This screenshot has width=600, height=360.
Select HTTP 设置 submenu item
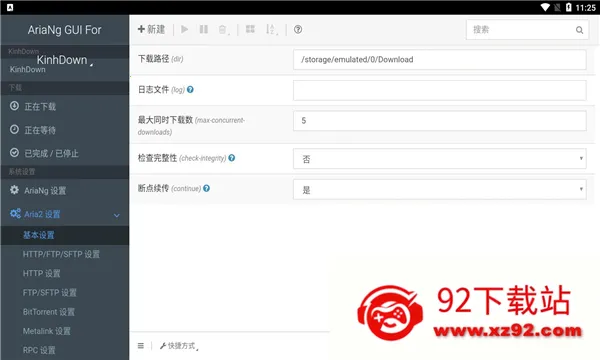(x=65, y=273)
